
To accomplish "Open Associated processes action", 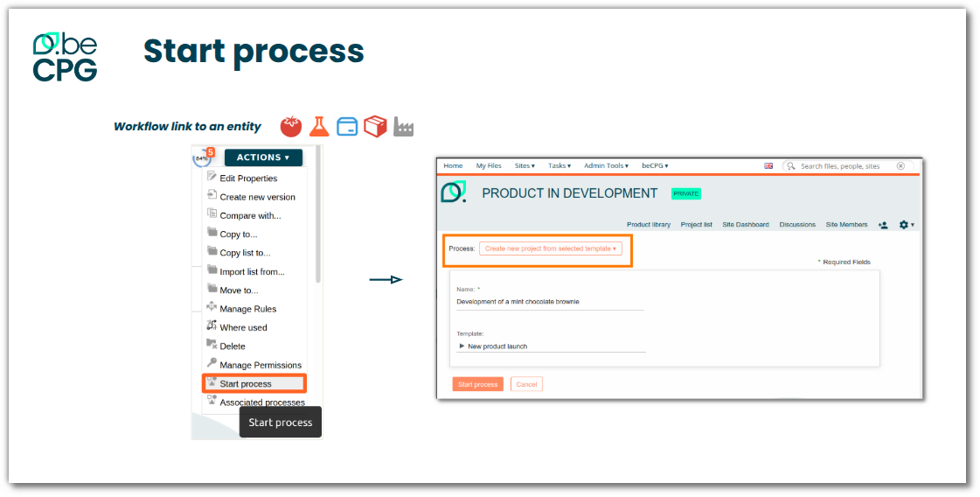I will point(262,403).
